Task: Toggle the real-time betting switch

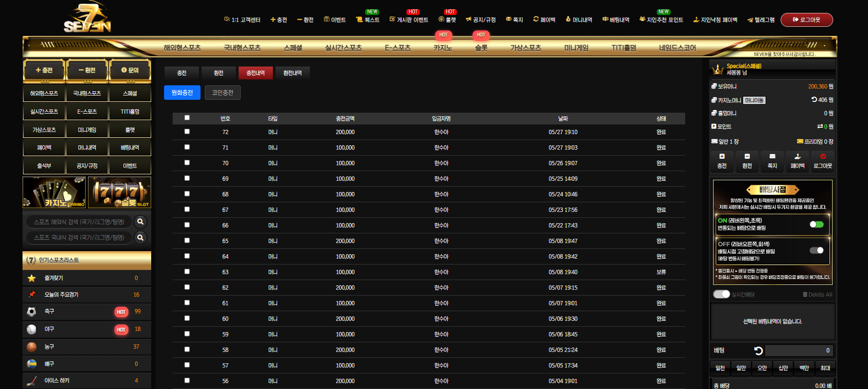Action: 721,294
